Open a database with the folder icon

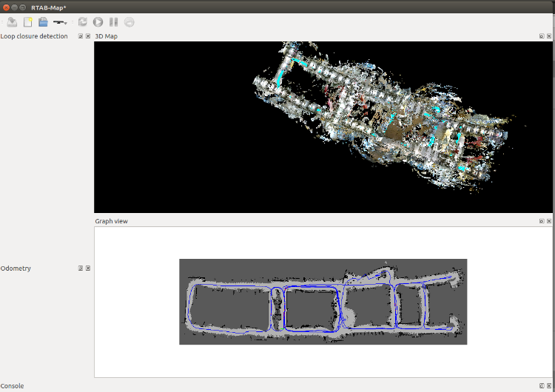coord(43,22)
